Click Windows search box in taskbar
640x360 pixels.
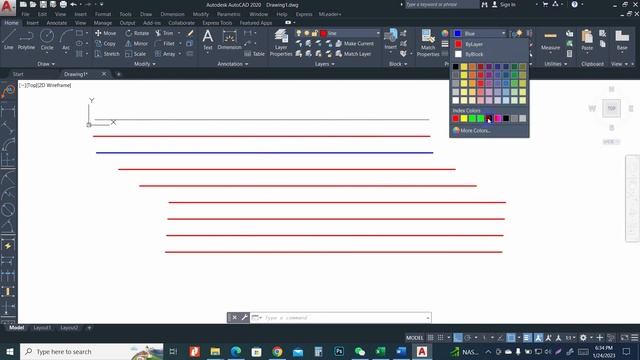click(91, 351)
